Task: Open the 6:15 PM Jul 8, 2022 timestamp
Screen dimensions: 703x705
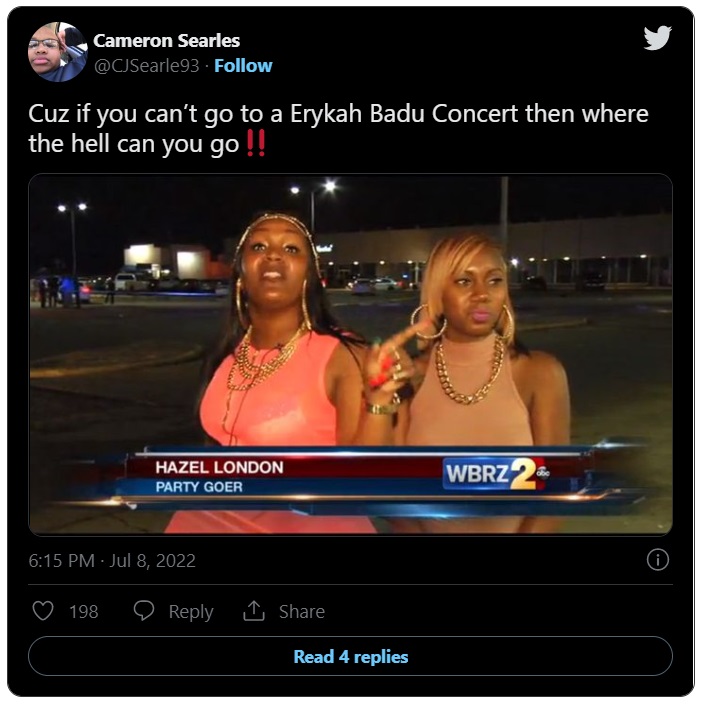Action: click(x=112, y=561)
